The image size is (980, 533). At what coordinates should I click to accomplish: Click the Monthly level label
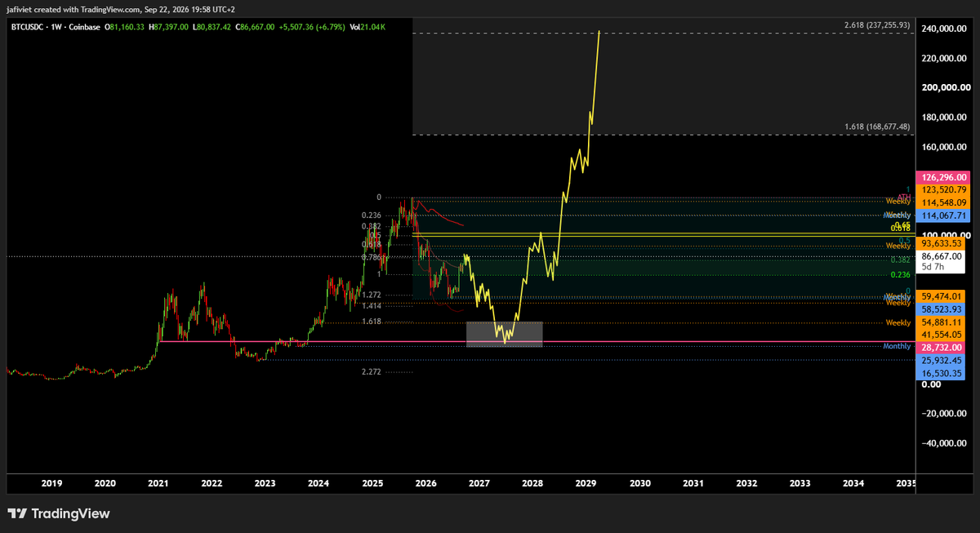click(897, 346)
